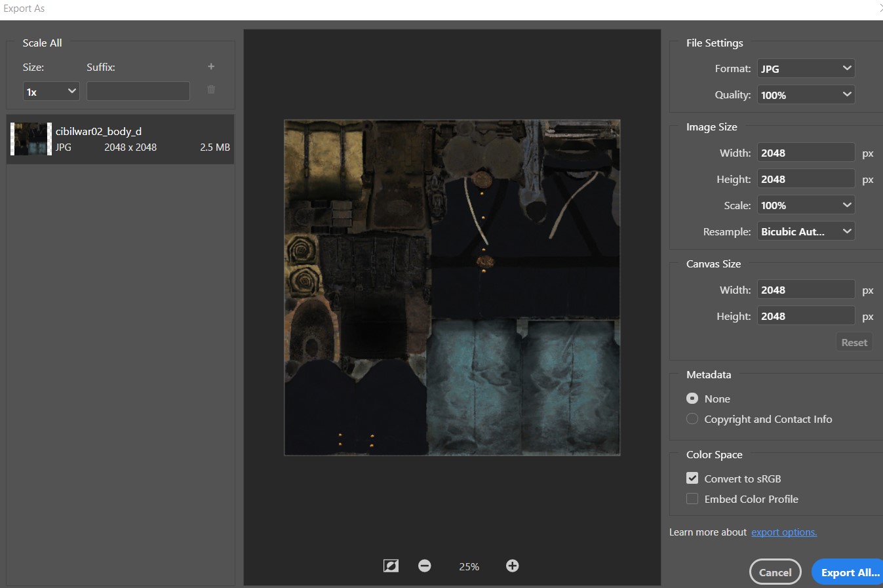Open the Image Size Scale dropdown
The width and height of the screenshot is (883, 588).
pyautogui.click(x=806, y=205)
